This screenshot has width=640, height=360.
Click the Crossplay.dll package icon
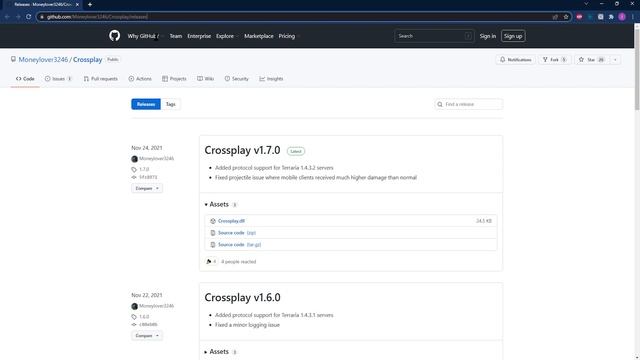point(213,221)
